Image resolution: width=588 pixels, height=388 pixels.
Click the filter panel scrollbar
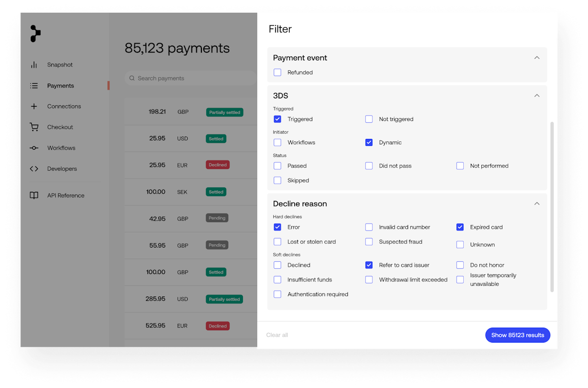[552, 207]
